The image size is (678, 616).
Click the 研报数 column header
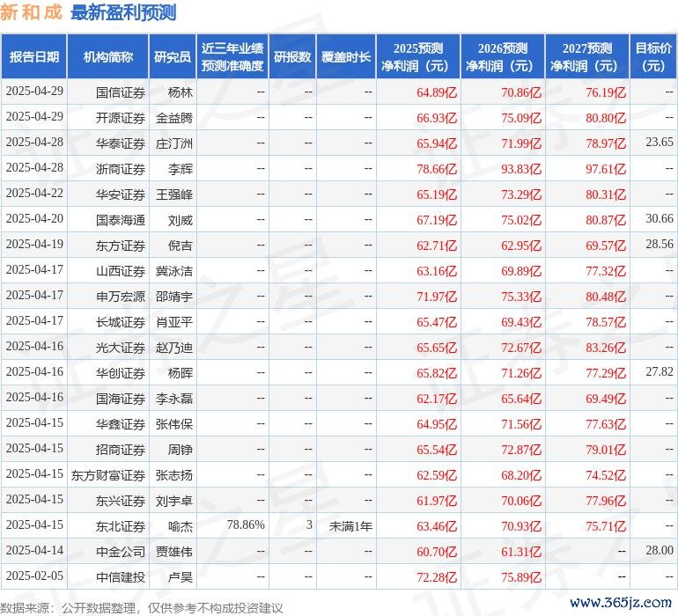tap(292, 56)
